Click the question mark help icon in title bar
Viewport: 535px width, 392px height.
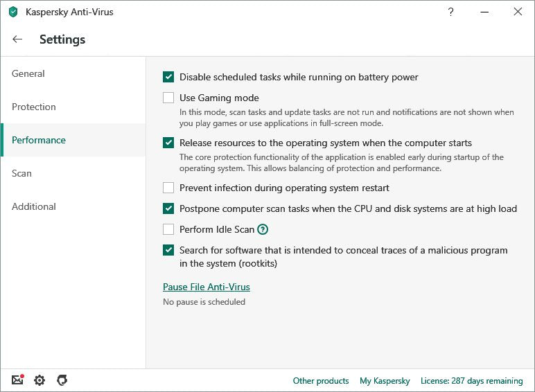coord(451,12)
